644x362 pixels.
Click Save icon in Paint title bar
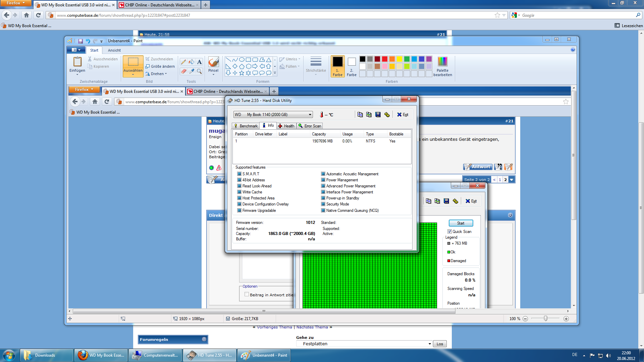80,41
